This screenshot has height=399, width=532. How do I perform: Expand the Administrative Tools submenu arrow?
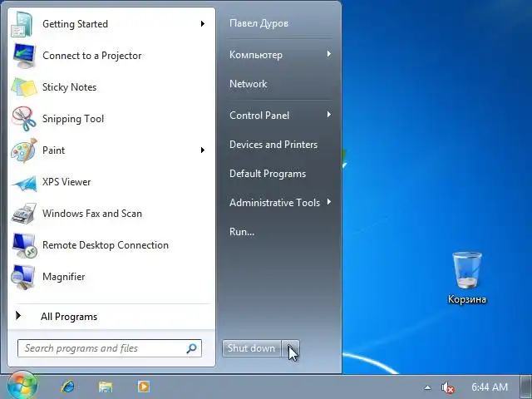pyautogui.click(x=329, y=202)
